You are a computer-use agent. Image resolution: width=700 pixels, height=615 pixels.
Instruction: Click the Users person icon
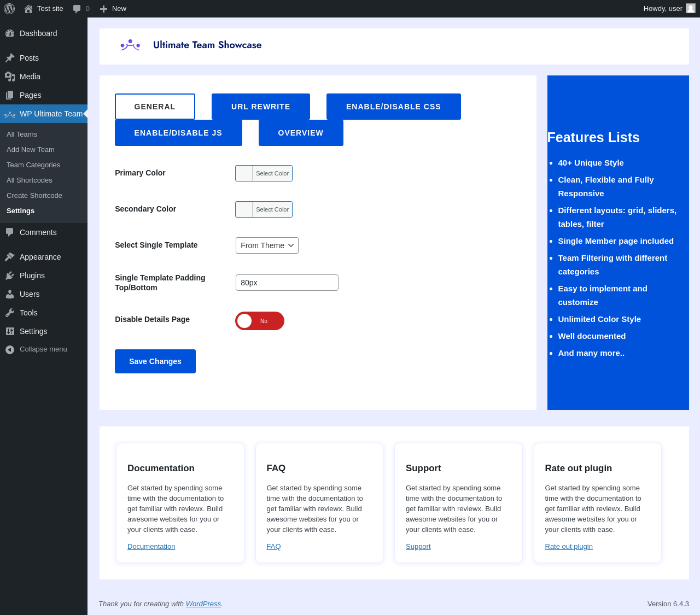coord(10,294)
